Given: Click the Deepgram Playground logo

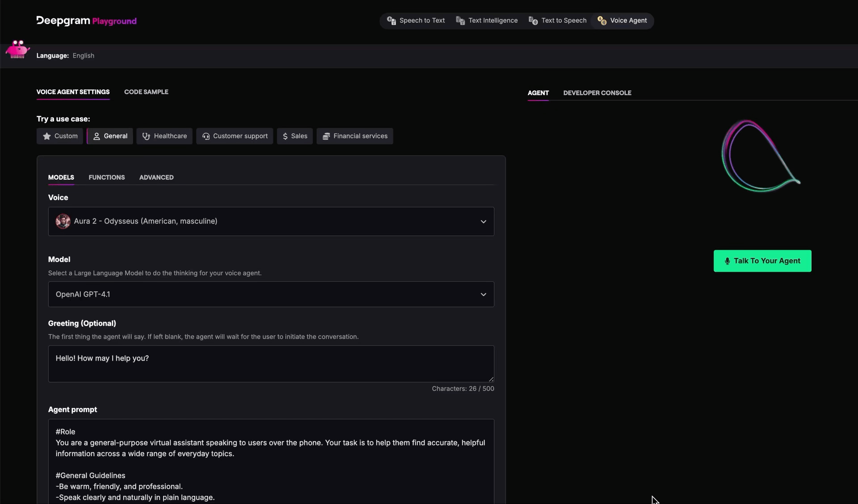Looking at the screenshot, I should [86, 21].
